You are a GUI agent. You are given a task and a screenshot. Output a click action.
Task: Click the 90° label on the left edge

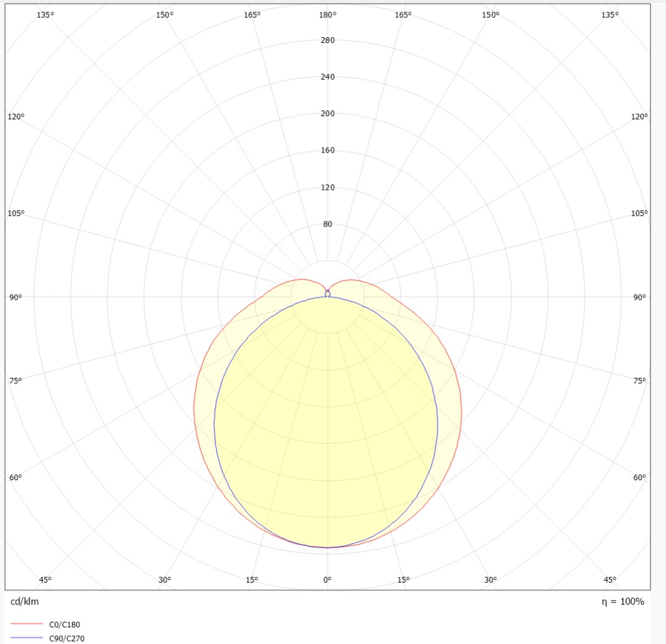point(16,297)
